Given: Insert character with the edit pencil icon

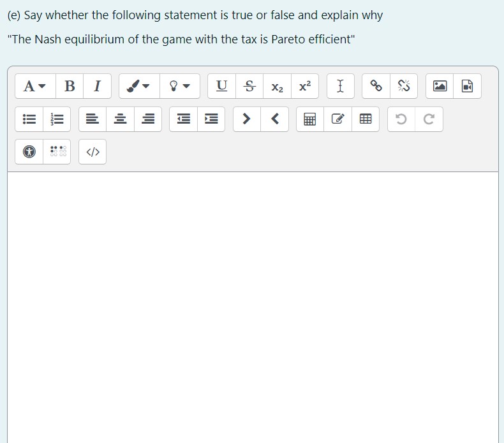Looking at the screenshot, I should click(x=338, y=119).
